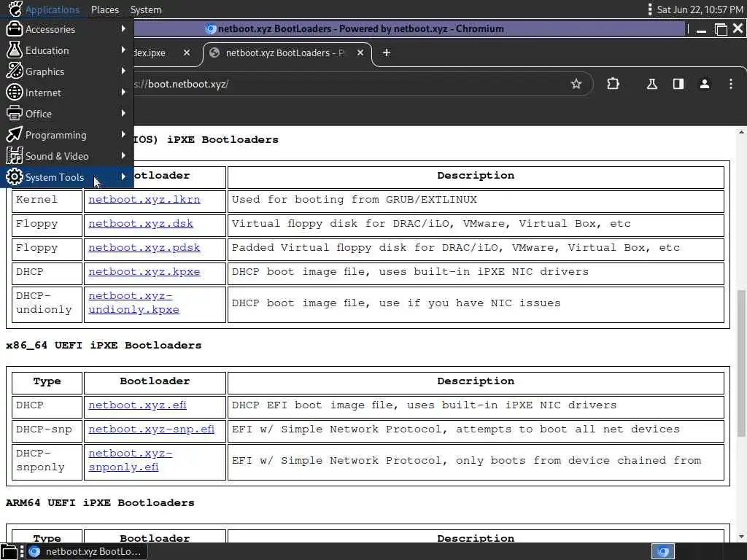Open the Programming menu category
This screenshot has height=560, width=747.
pyautogui.click(x=66, y=135)
